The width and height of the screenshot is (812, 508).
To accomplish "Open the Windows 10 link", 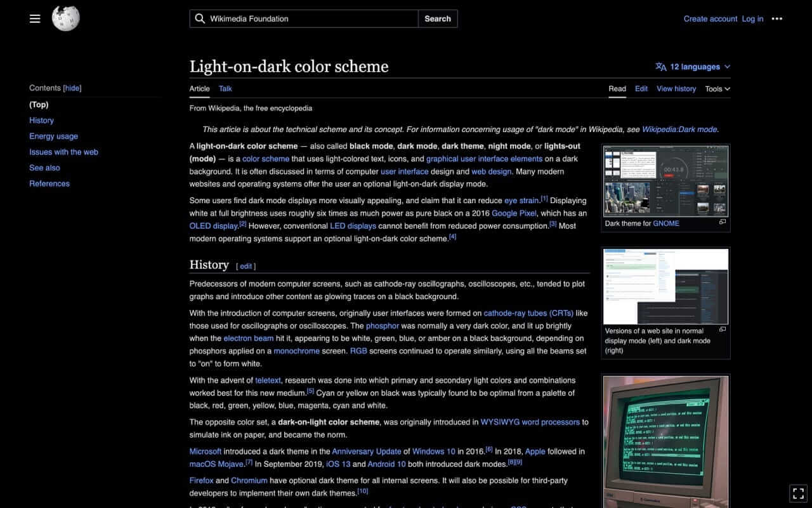I will [x=434, y=451].
